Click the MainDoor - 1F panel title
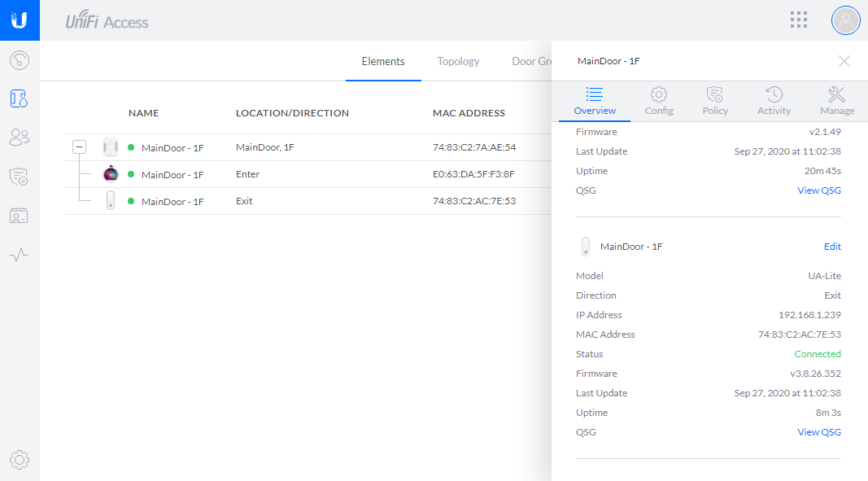The height and width of the screenshot is (481, 868). click(608, 61)
